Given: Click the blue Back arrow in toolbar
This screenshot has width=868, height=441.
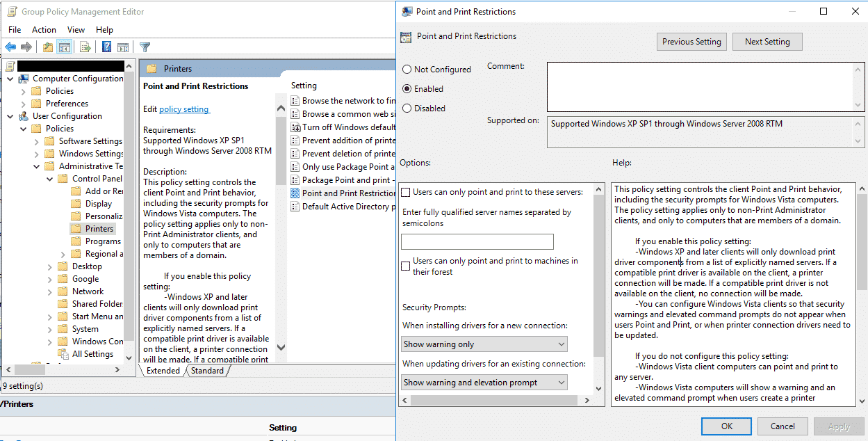Looking at the screenshot, I should (10, 47).
